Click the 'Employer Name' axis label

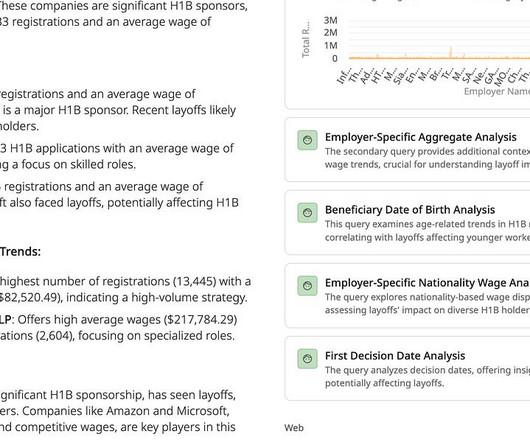(497, 92)
